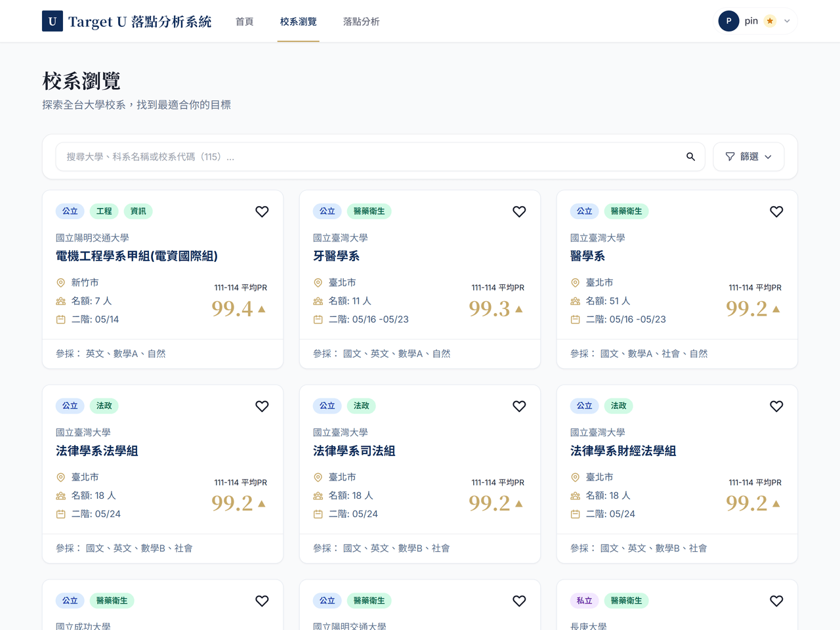Click the 99.3 PR score value
The width and height of the screenshot is (840, 630).
pyautogui.click(x=490, y=308)
